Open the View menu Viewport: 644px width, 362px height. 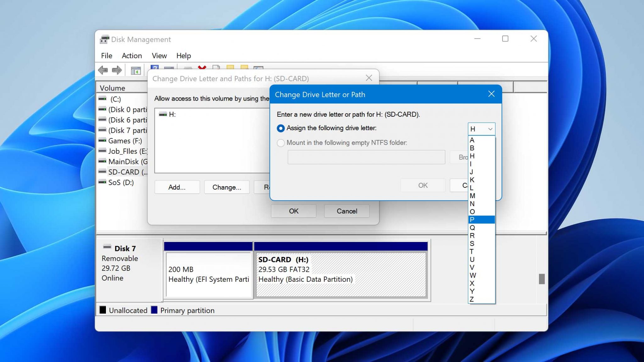(159, 56)
